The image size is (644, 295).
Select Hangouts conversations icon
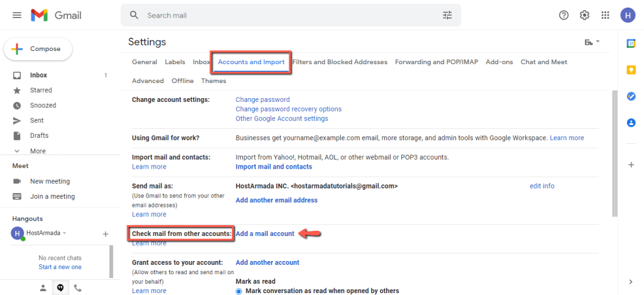(x=60, y=288)
